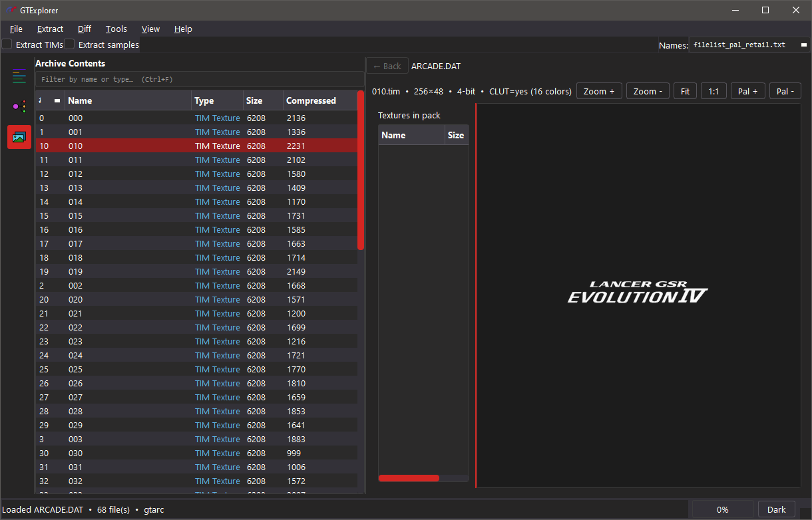
Task: Select the 029 file row
Action: pos(196,425)
